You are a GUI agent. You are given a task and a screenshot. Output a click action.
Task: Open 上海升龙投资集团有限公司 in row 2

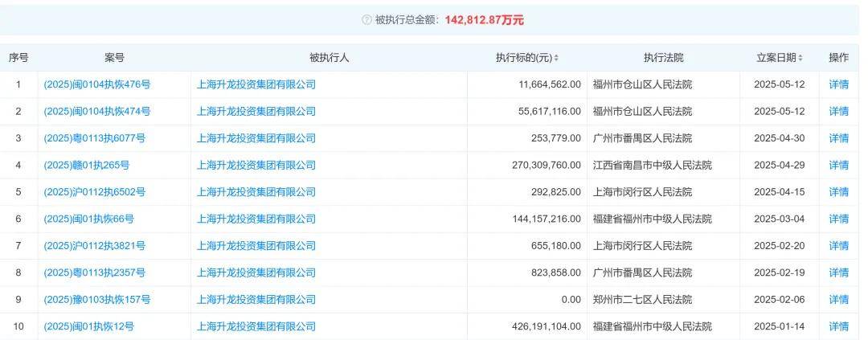pyautogui.click(x=256, y=111)
